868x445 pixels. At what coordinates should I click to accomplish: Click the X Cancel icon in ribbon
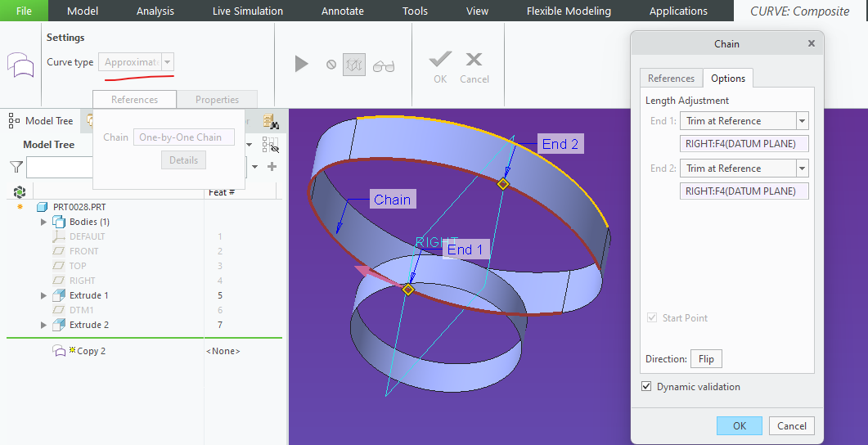474,60
